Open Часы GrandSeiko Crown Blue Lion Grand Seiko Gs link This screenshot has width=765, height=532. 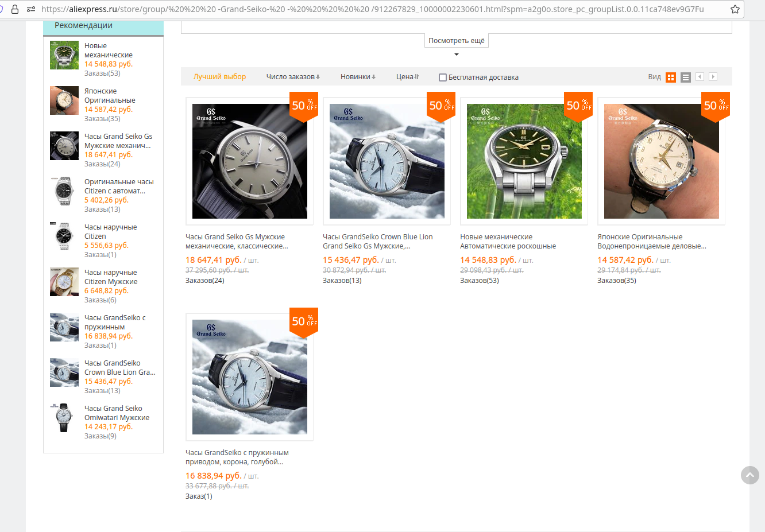coord(378,242)
